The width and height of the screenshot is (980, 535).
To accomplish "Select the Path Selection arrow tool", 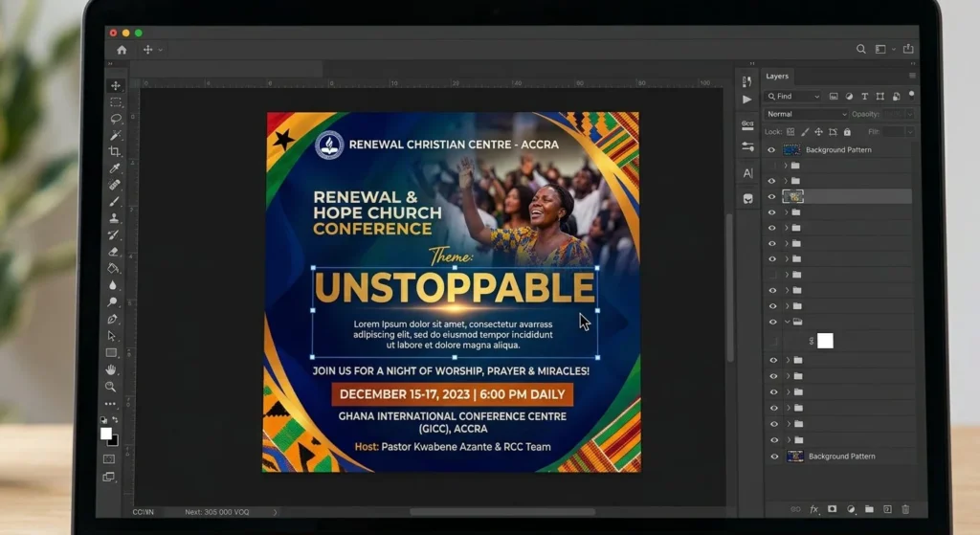I will coord(112,336).
